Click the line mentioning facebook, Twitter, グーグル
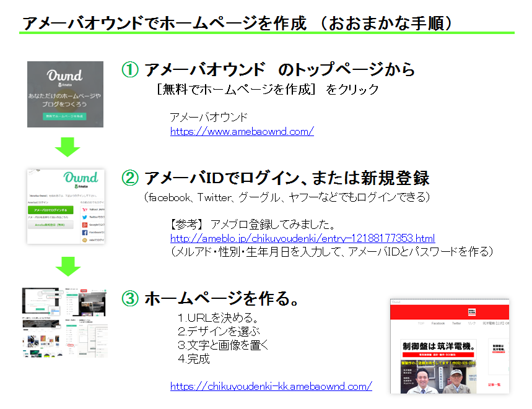 click(287, 197)
